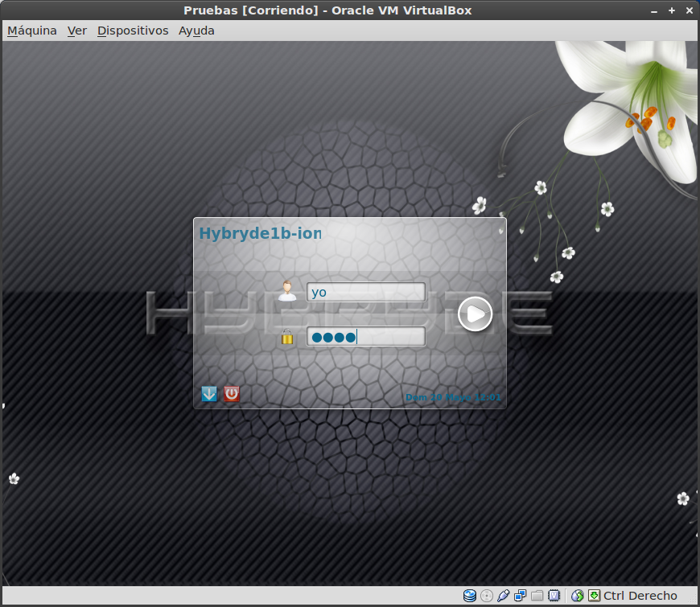Click the shared folders status icon
The height and width of the screenshot is (607, 700).
(x=537, y=595)
